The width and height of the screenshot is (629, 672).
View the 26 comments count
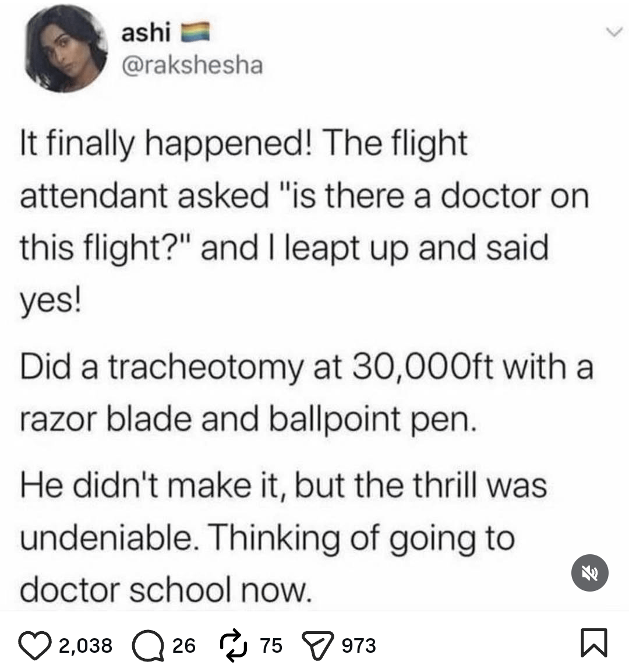click(183, 645)
